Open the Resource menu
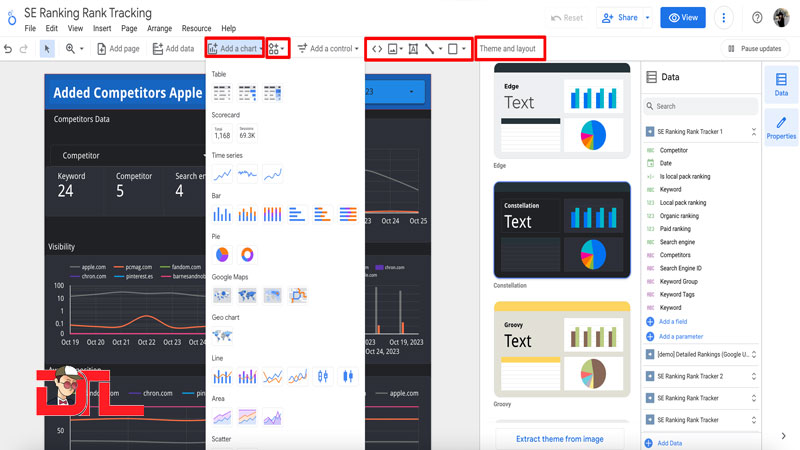The image size is (800, 450). pyautogui.click(x=196, y=29)
